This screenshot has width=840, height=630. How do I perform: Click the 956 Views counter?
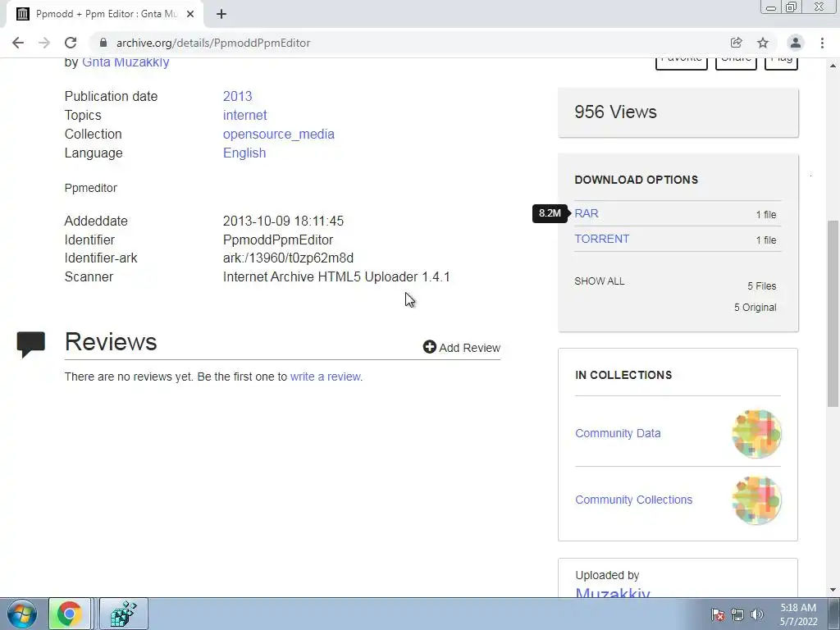coord(615,112)
